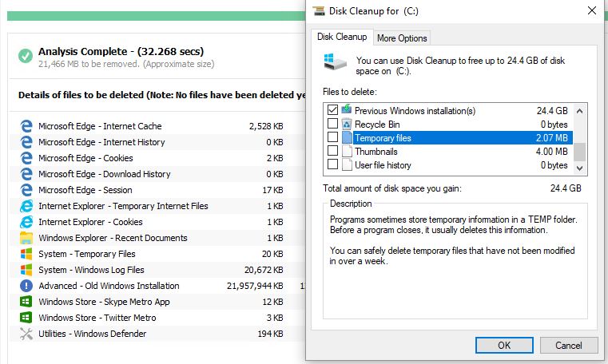Click 'Advanced - Old Windows Installation' entry

pos(109,286)
